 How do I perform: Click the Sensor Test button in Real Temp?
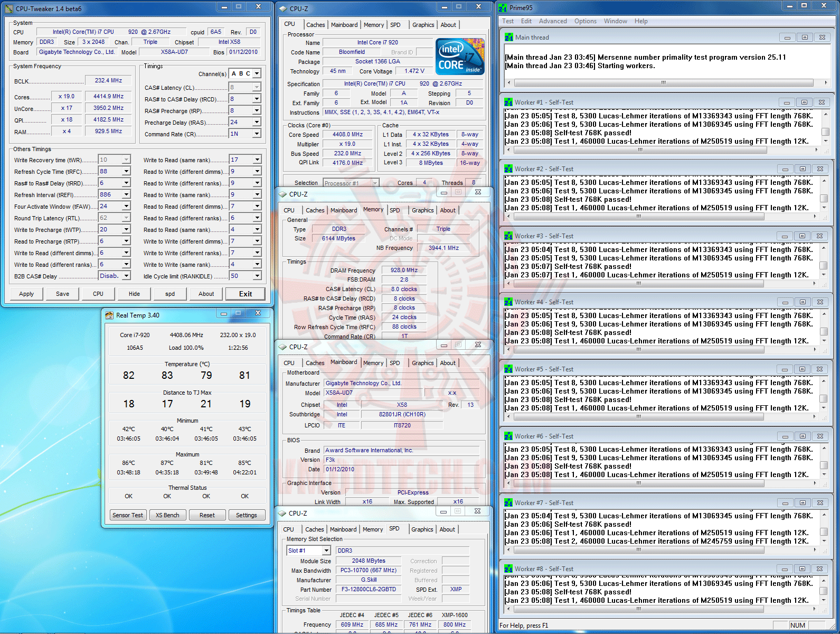(128, 515)
